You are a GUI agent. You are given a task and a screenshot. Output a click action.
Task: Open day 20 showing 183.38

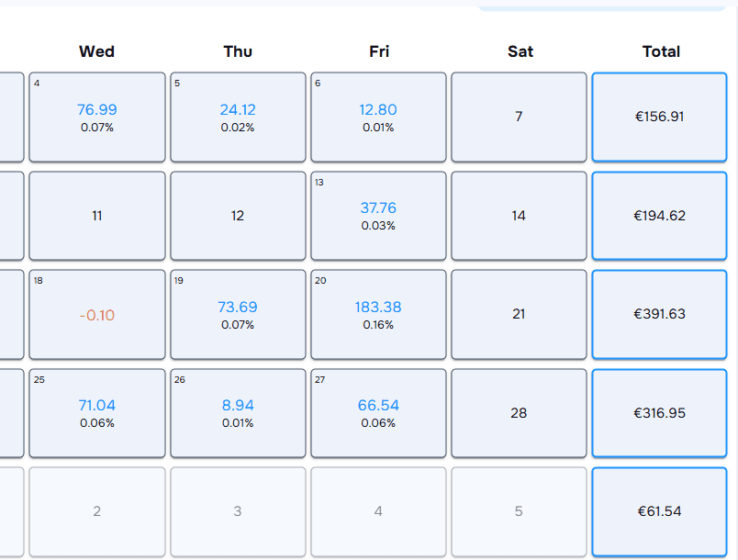[x=378, y=314]
